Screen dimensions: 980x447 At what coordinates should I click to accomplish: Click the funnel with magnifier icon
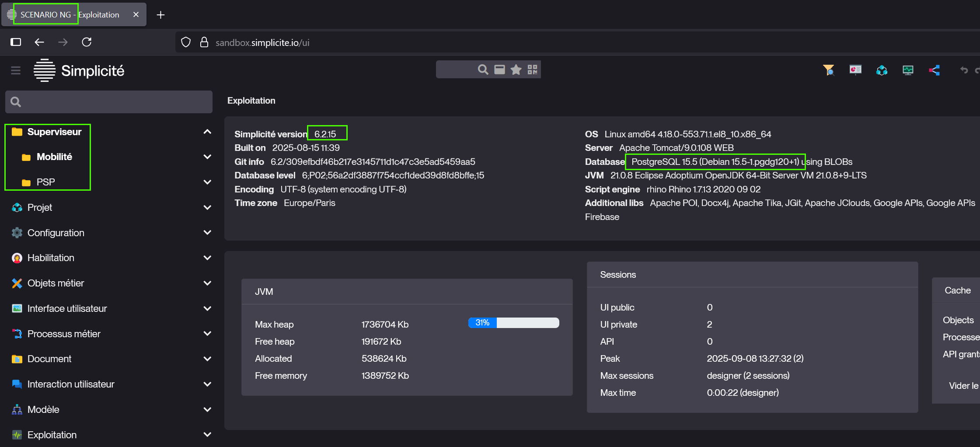(x=828, y=70)
